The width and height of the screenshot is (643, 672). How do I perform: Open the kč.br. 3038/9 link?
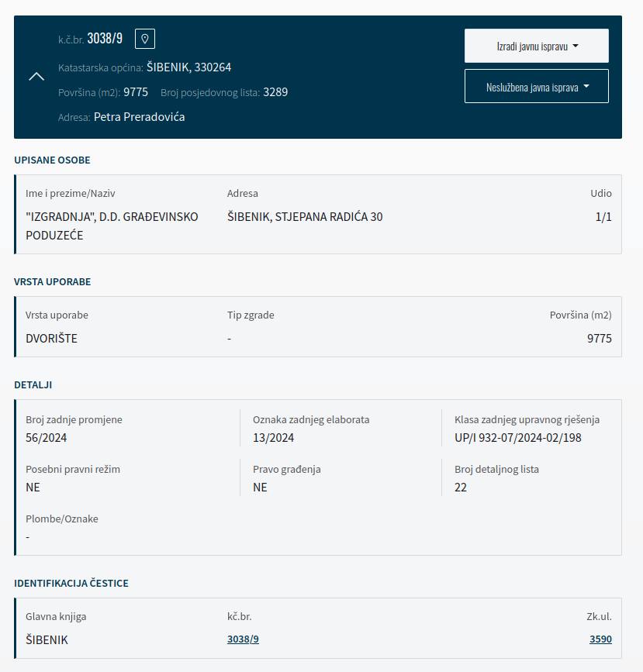(243, 639)
